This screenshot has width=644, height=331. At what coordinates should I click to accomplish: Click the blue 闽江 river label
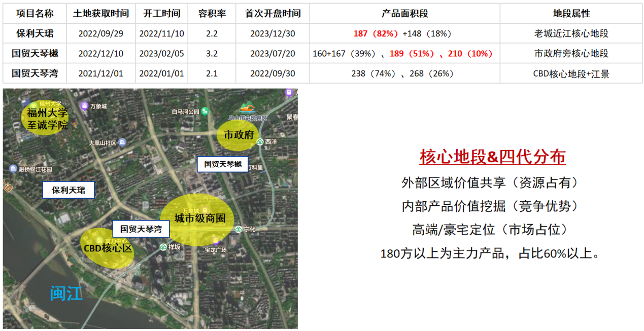66,293
